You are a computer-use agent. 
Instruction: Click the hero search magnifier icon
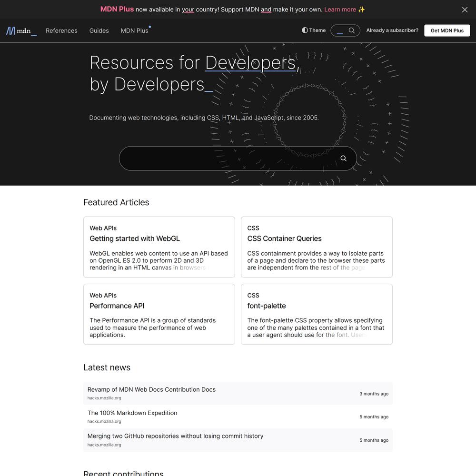(343, 159)
